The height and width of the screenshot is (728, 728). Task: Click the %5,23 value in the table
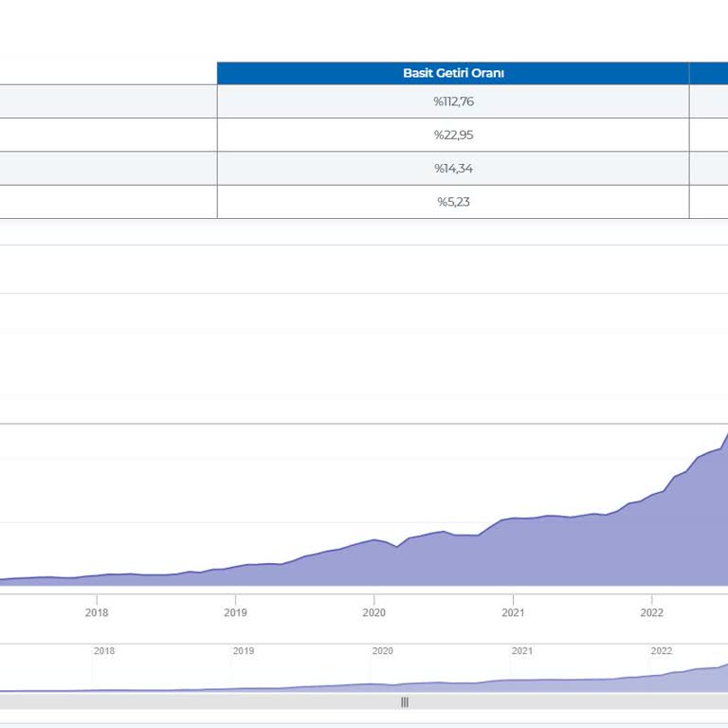coord(453,201)
